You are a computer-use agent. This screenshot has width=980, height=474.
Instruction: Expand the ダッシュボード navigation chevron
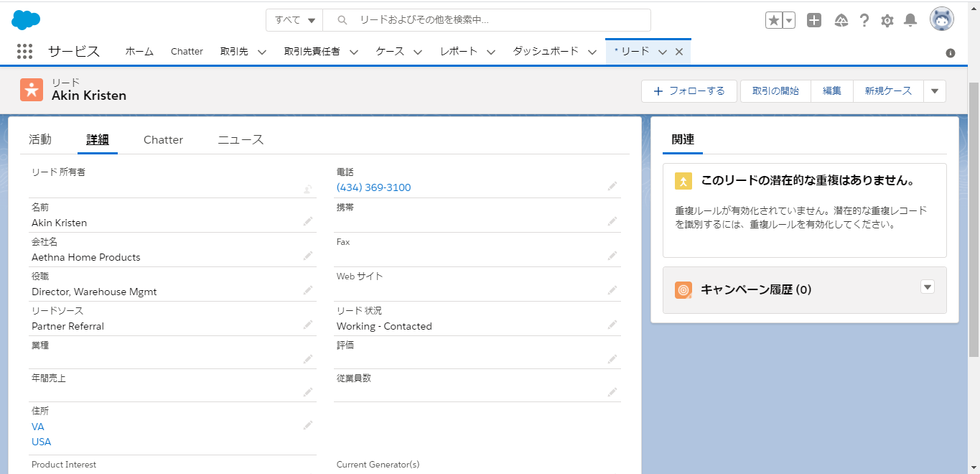coord(592,52)
